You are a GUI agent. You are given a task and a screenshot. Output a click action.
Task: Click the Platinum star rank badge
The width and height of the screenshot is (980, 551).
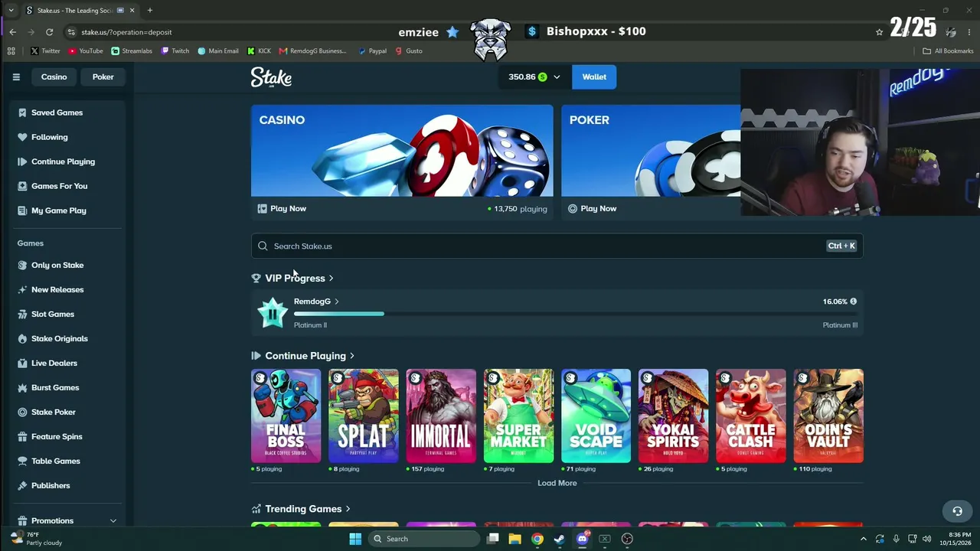tap(272, 313)
